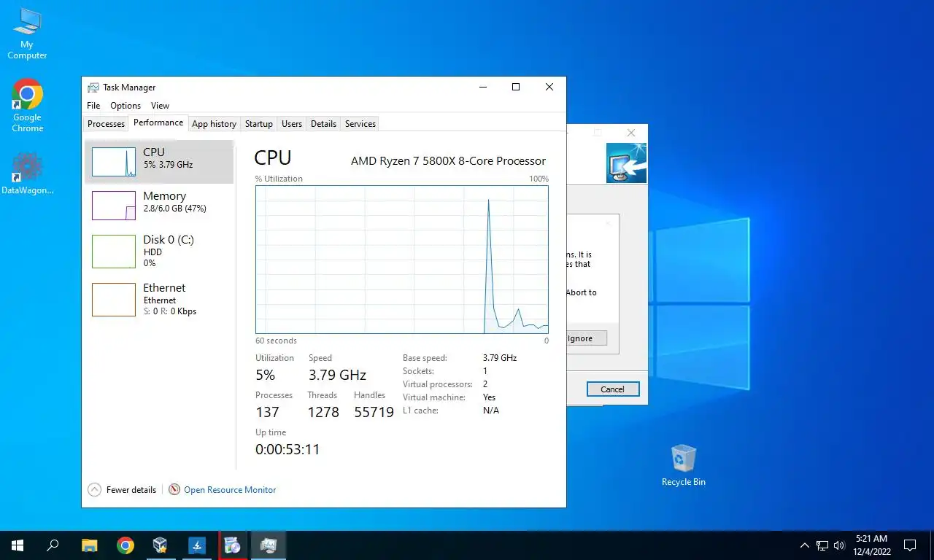The image size is (934, 560).
Task: Open File Explorer from the taskbar
Action: tap(89, 545)
